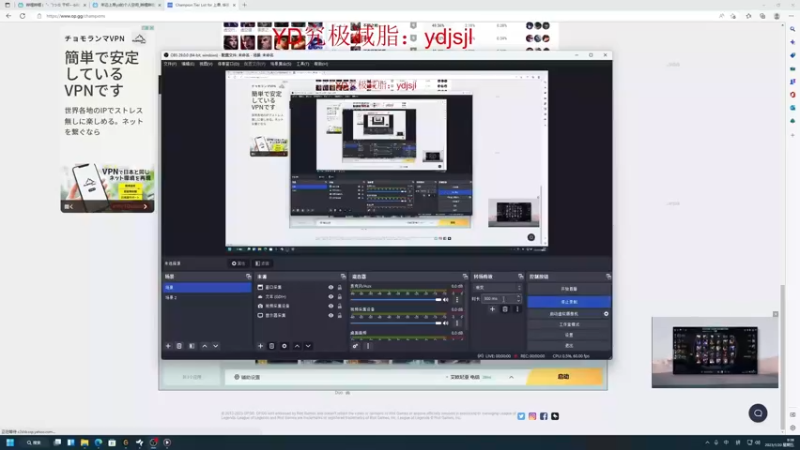The width and height of the screenshot is (800, 450).
Task: Click the Studio Mode button
Action: pos(569,324)
